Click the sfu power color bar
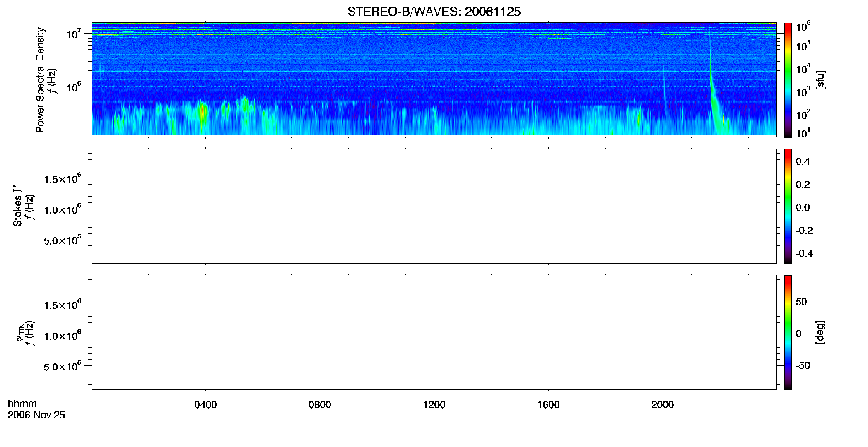 788,80
